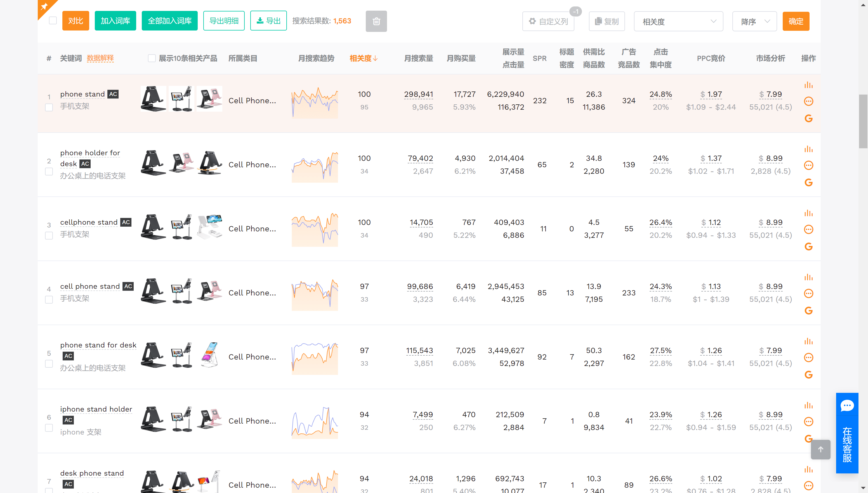Screen dimensions: 868x493
Task: Click 全部加入词库 button
Action: 169,21
